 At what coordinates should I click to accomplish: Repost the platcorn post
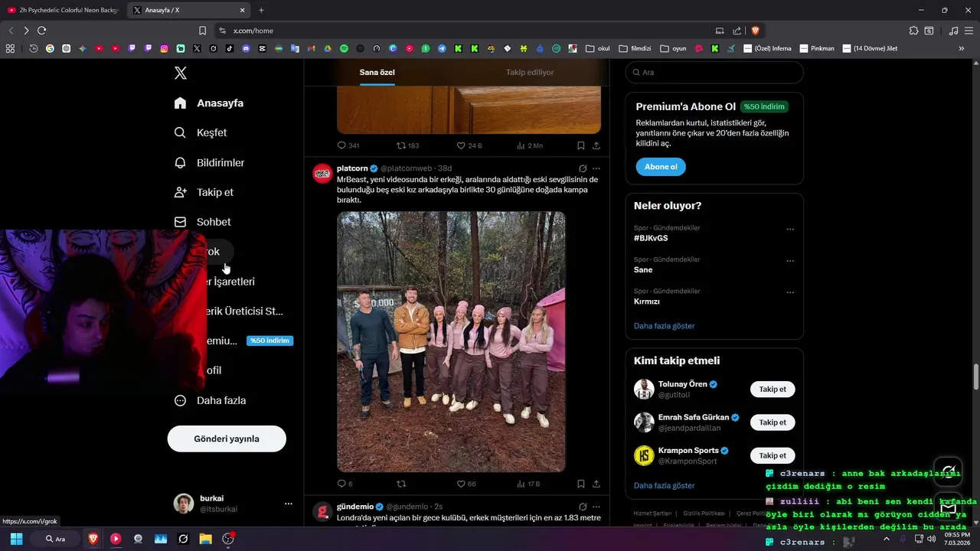pos(401,484)
